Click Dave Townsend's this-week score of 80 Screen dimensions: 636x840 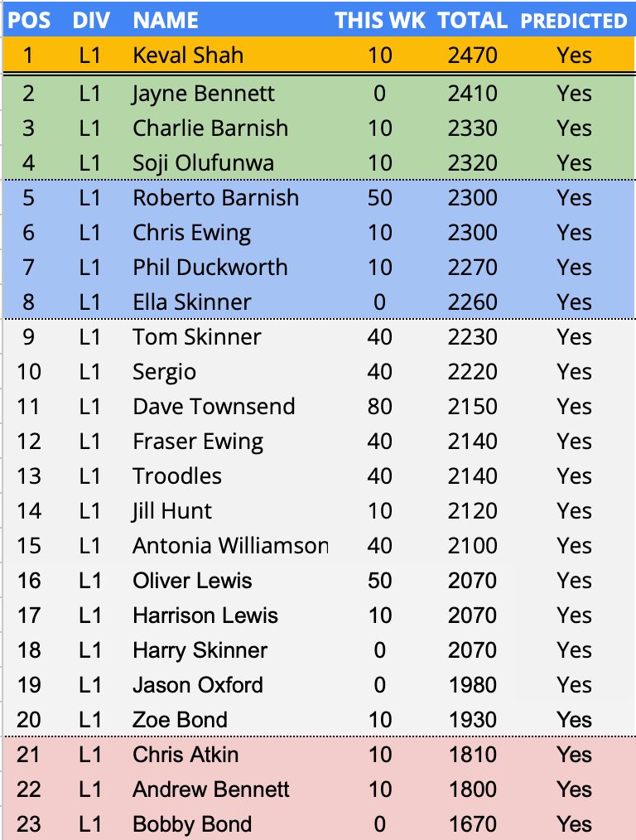tap(379, 407)
